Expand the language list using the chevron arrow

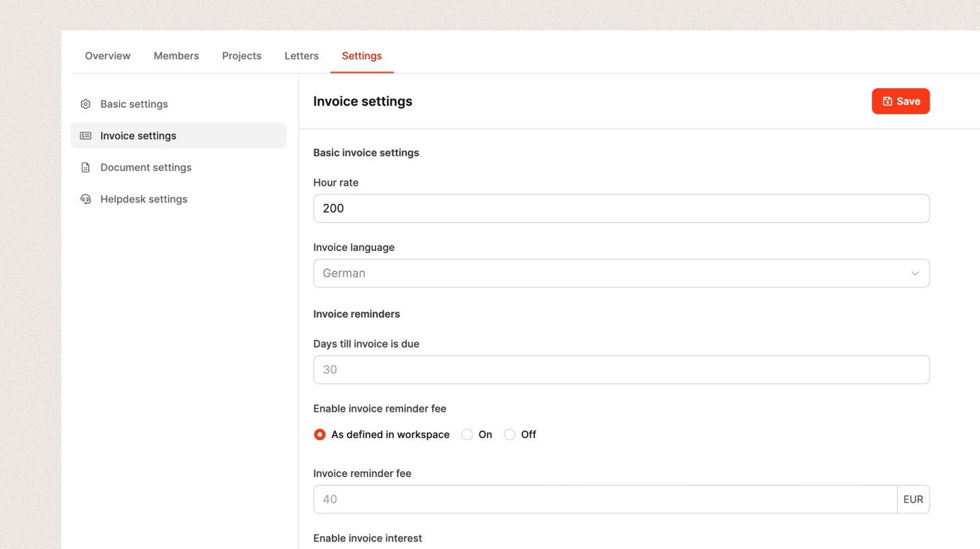(x=915, y=273)
